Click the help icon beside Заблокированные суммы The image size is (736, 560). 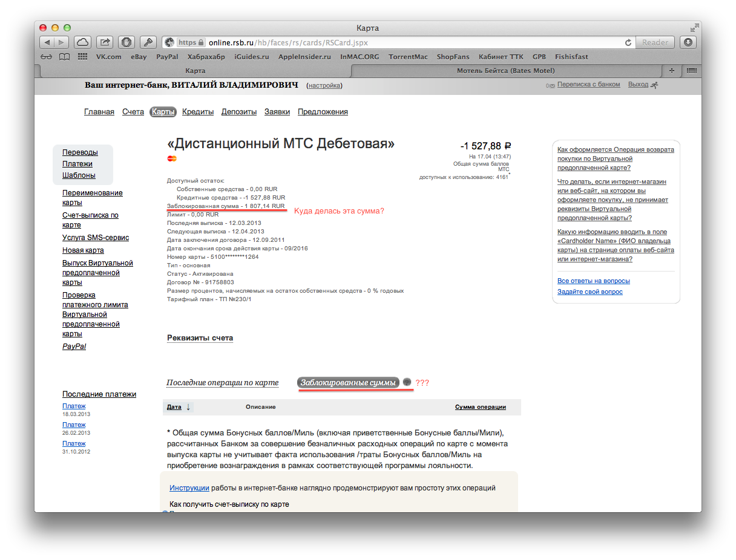(x=407, y=382)
